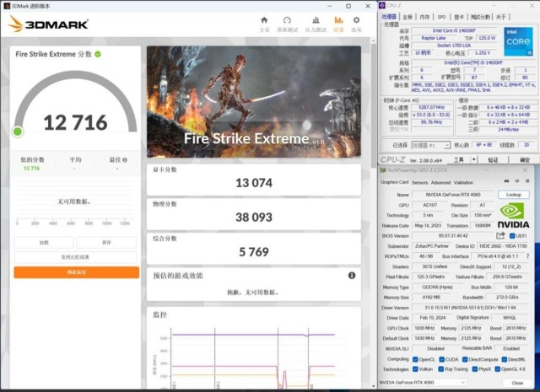Switch to the CPU-Z 显卡 tab
The height and width of the screenshot is (392, 540).
click(x=459, y=17)
